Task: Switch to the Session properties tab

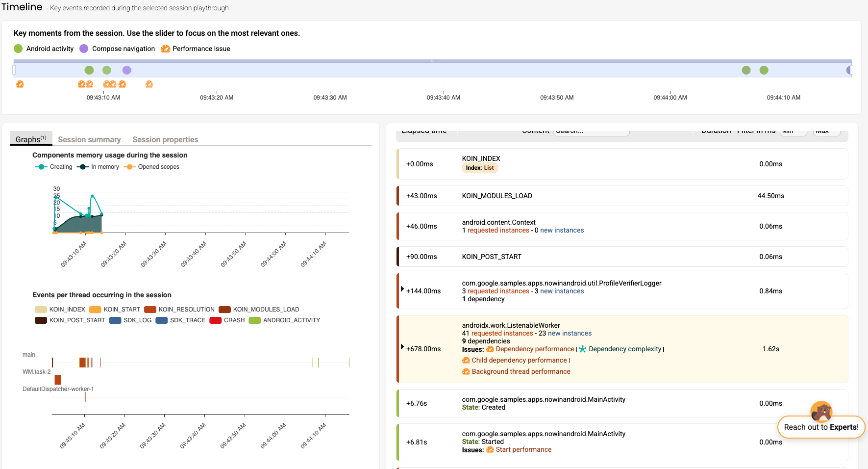Action: tap(165, 140)
